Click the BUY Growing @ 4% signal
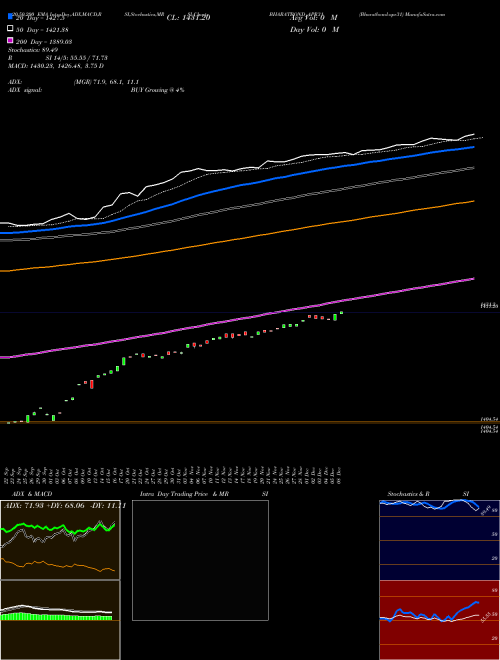 tap(157, 90)
